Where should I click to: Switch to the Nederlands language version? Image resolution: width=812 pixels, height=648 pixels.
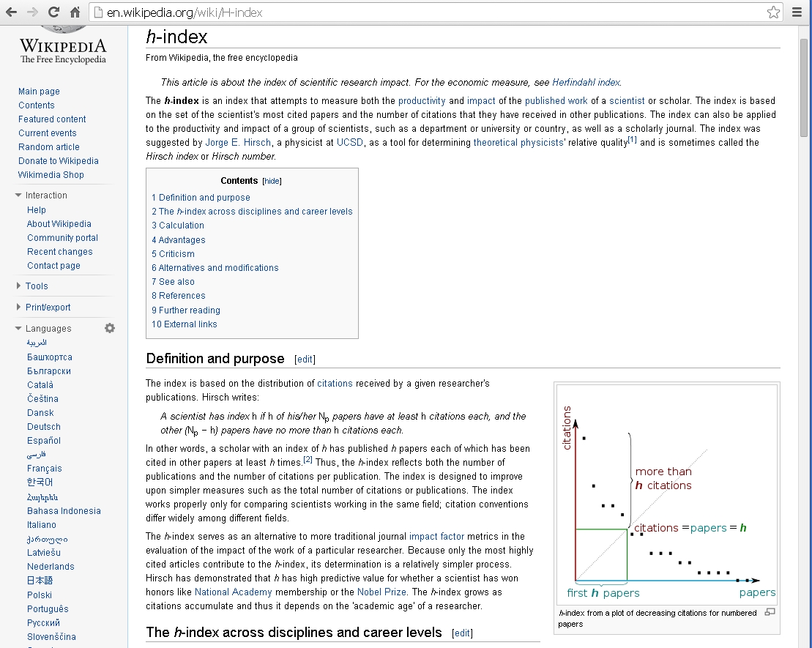[51, 567]
